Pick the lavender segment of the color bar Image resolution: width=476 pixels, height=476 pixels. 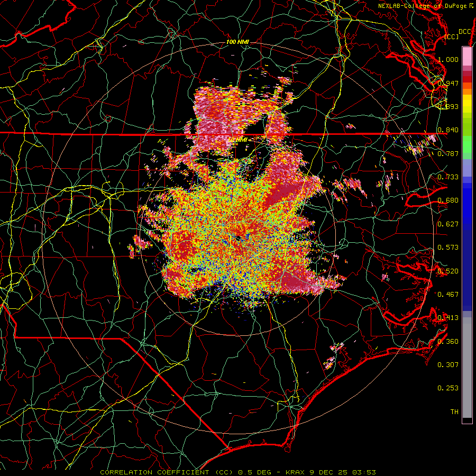(x=467, y=168)
